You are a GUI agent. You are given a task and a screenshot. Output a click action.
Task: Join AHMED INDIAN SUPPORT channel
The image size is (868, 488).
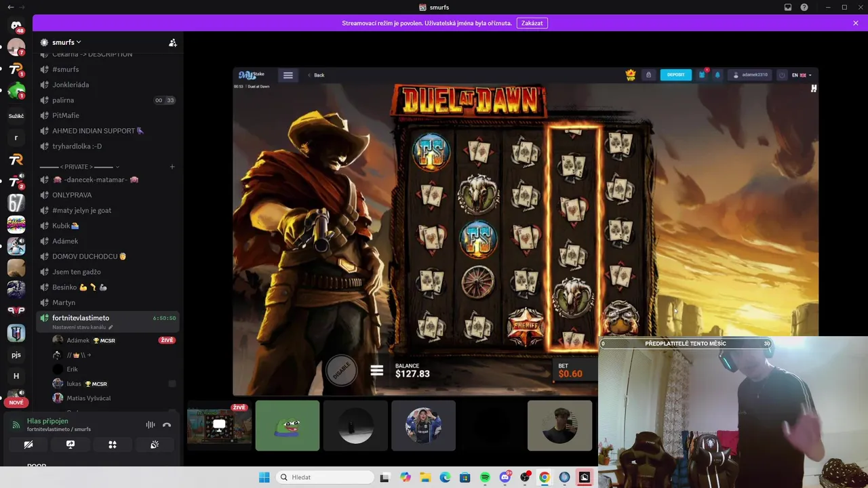(x=108, y=131)
